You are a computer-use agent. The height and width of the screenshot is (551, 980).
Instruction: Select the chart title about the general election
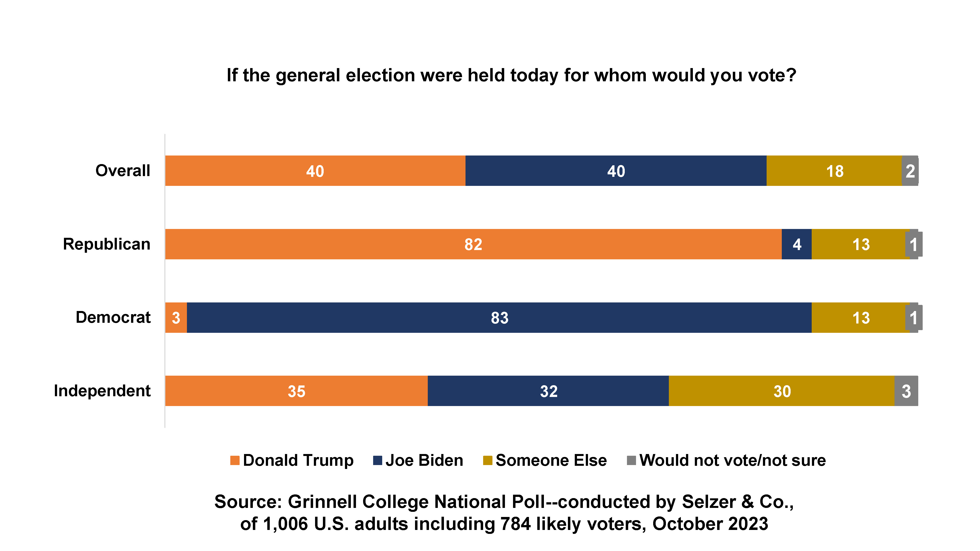511,75
